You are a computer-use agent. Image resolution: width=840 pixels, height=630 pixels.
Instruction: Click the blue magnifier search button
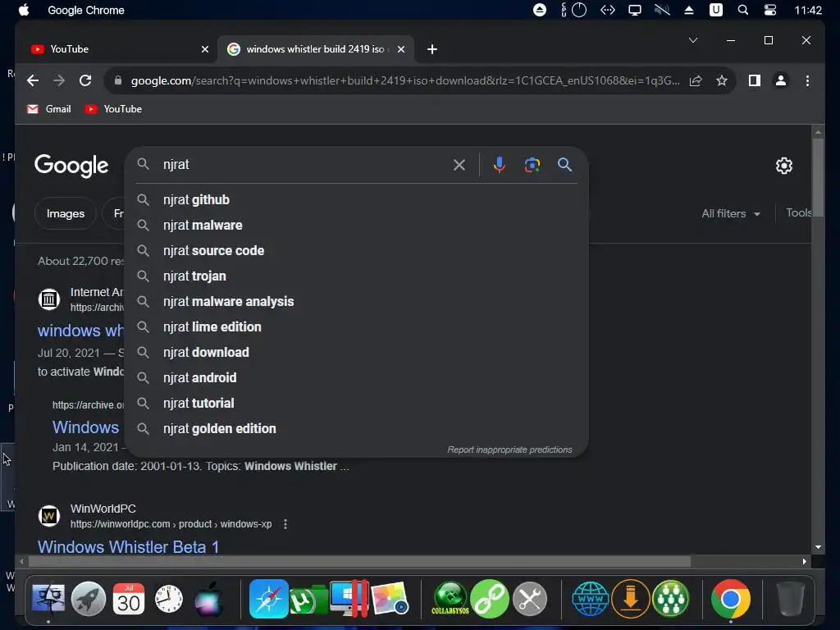tap(564, 165)
